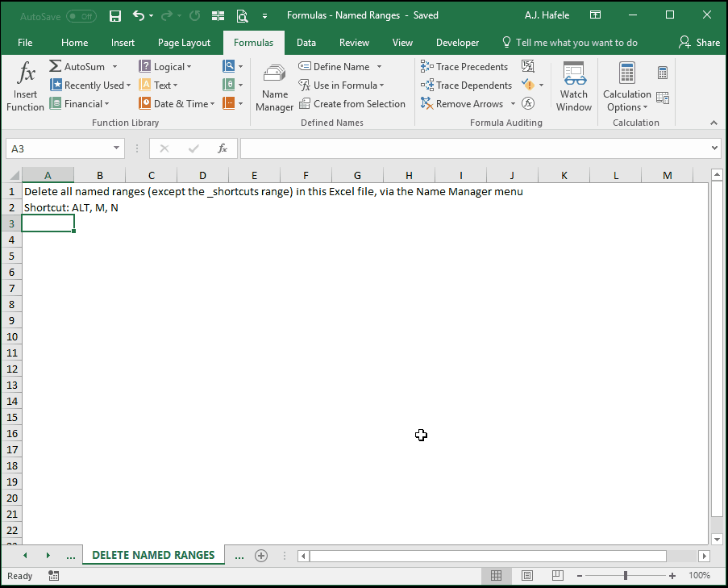Toggle the AutoSave switch
The image size is (728, 588).
pyautogui.click(x=81, y=16)
